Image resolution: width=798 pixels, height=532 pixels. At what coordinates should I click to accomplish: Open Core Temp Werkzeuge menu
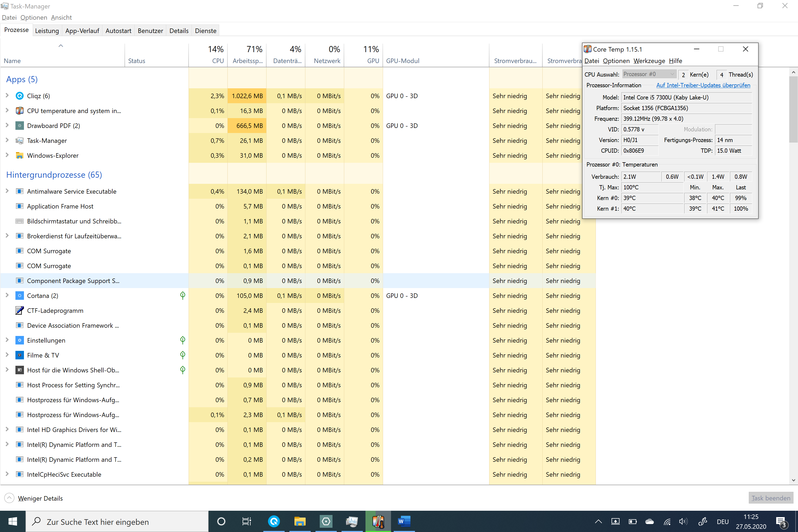pyautogui.click(x=649, y=61)
